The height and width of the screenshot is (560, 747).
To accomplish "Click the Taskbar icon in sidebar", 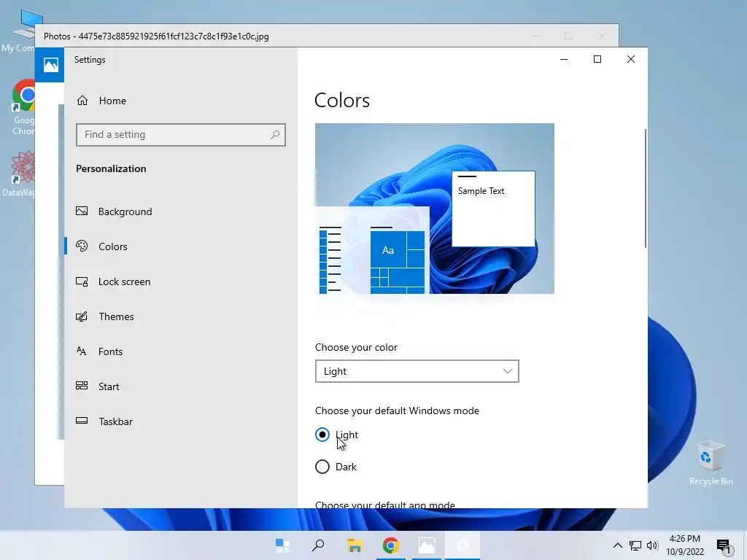I will point(82,421).
